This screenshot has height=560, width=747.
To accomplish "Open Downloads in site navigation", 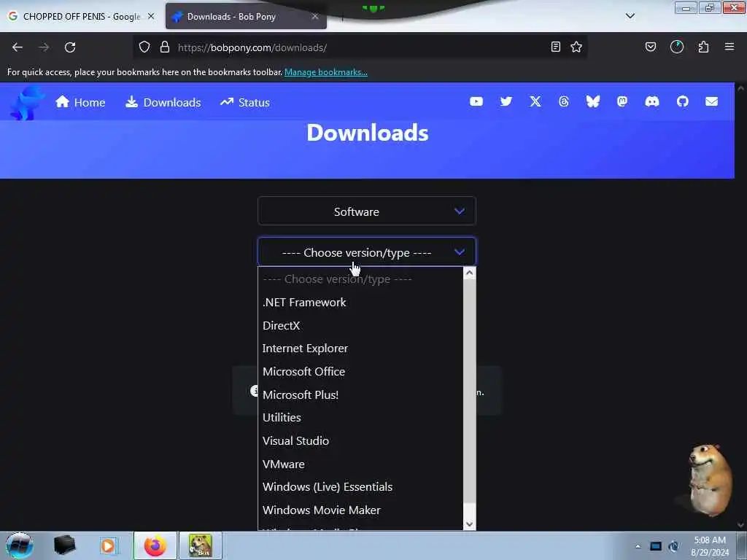I will (163, 102).
